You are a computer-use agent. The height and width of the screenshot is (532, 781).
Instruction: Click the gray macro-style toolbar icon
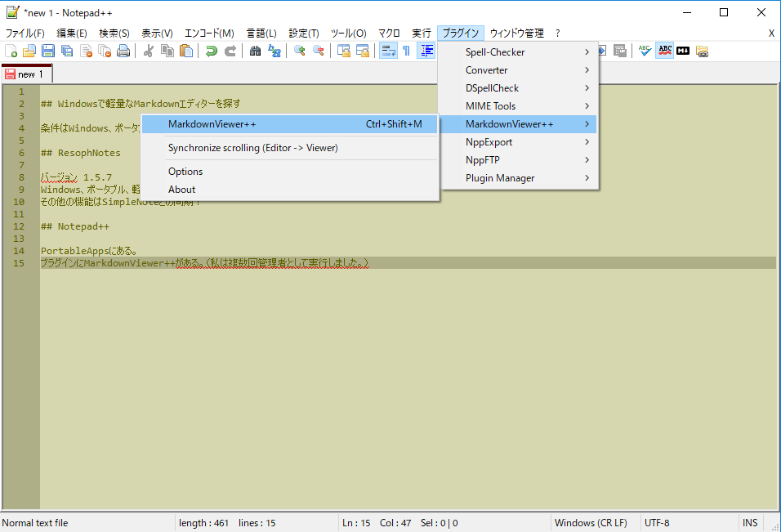619,51
